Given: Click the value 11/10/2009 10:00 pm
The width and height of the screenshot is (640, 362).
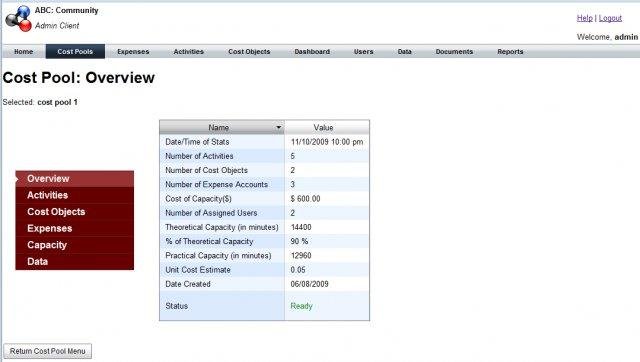Looking at the screenshot, I should coord(327,142).
